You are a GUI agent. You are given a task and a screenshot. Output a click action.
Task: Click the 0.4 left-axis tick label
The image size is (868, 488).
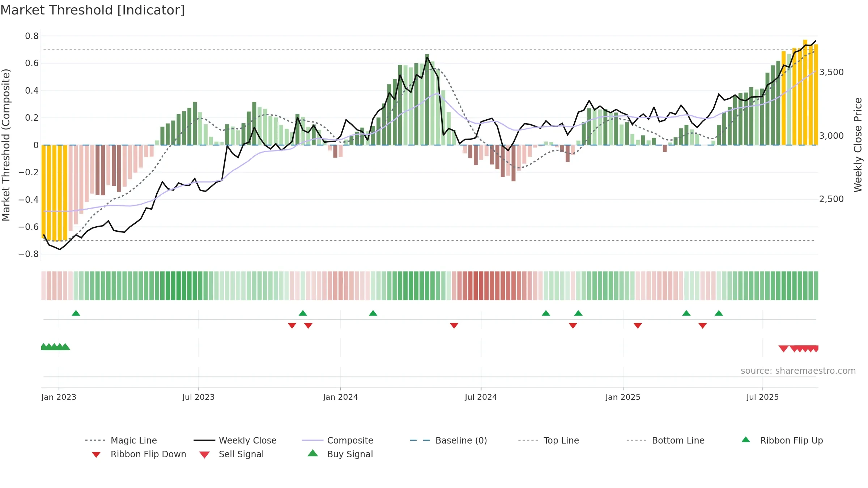pos(32,91)
